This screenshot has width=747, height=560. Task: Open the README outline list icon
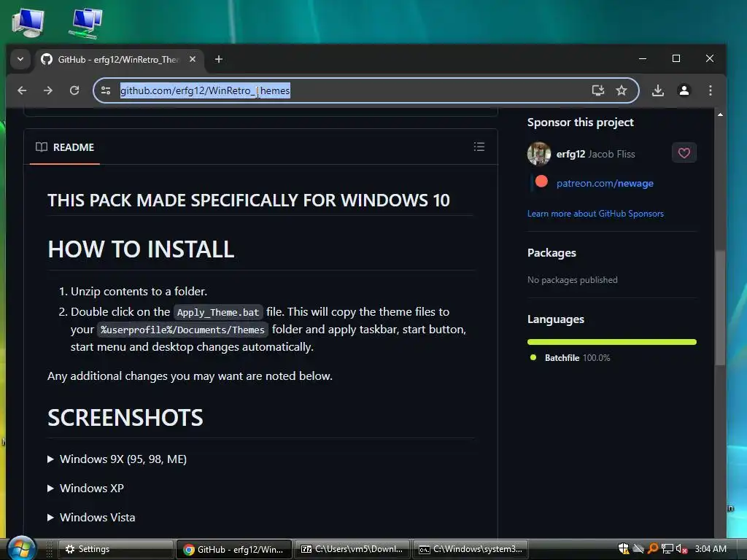(479, 147)
